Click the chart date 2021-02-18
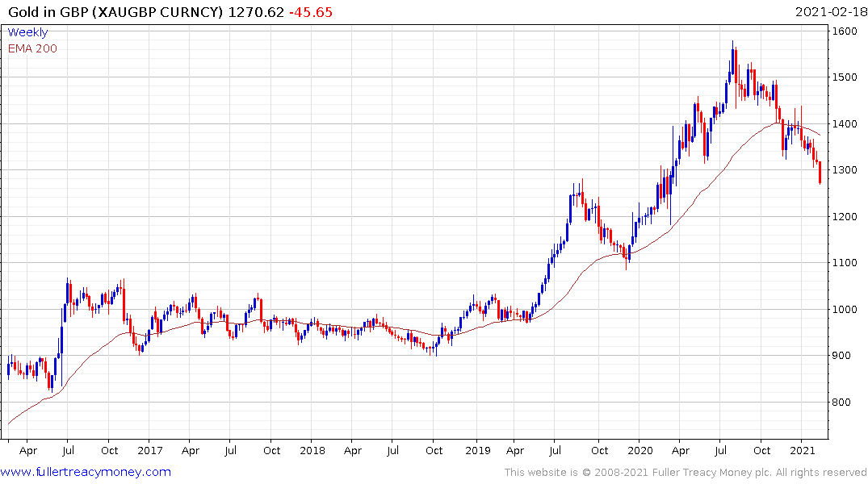The height and width of the screenshot is (484, 868). [831, 11]
